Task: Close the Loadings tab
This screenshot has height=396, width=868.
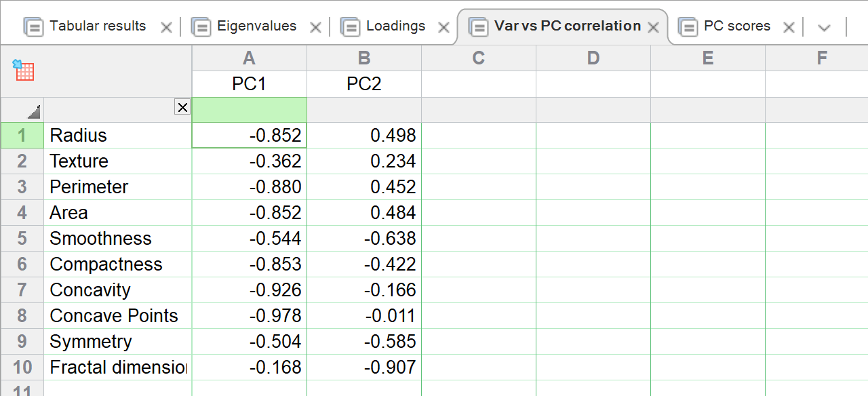Action: (x=443, y=27)
